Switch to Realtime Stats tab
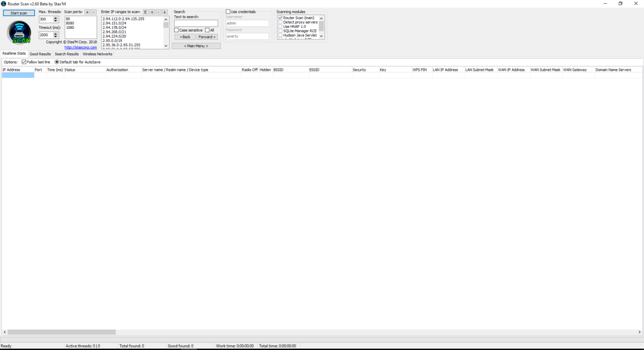Viewport: 644px width, 350px height. pyautogui.click(x=14, y=54)
